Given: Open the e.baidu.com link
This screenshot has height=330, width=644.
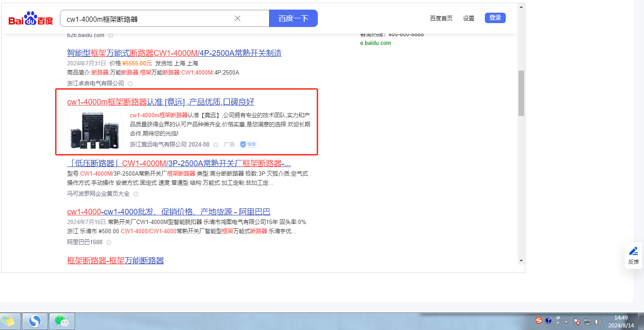Looking at the screenshot, I should pyautogui.click(x=375, y=43).
